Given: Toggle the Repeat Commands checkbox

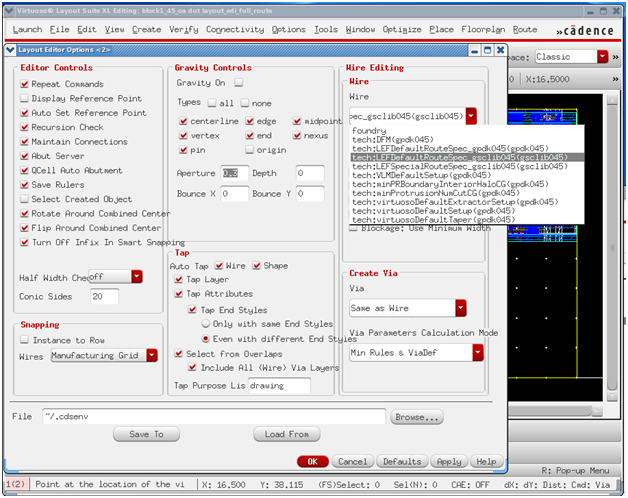Looking at the screenshot, I should tap(25, 85).
